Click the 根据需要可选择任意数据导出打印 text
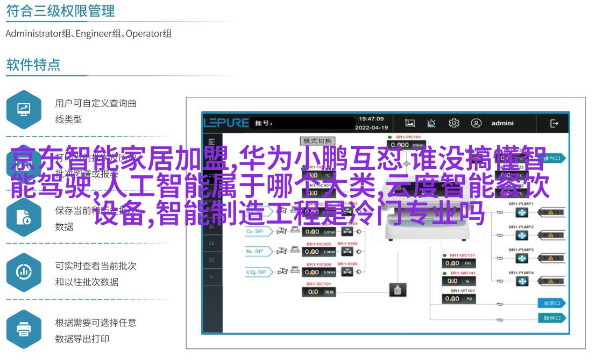595x364 pixels. 96,331
